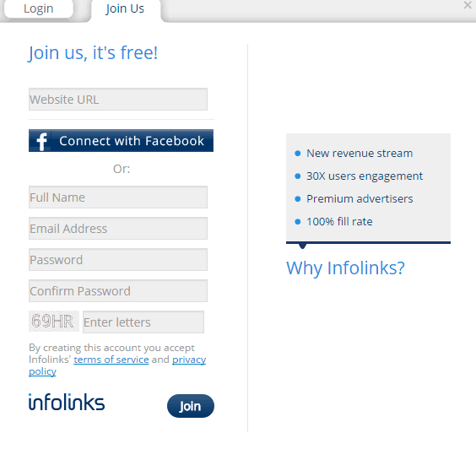Click the Facebook f logo icon
476x449 pixels.
click(x=41, y=141)
